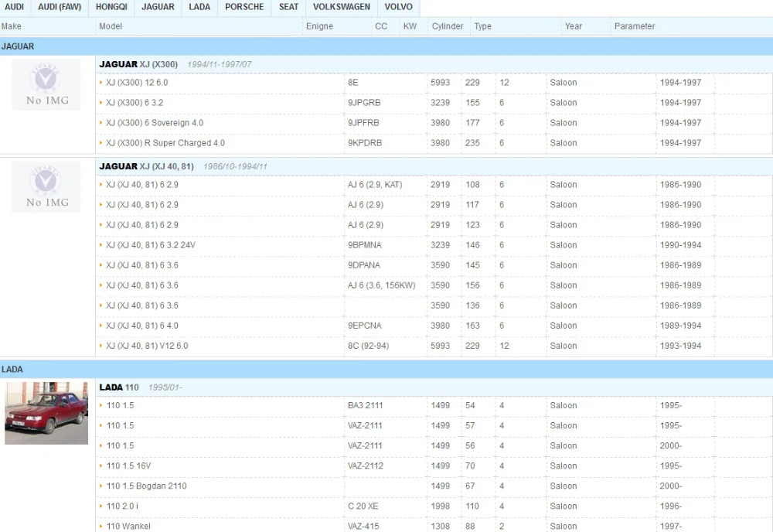773x532 pixels.
Task: Go to the JAGUAR tab
Action: coord(158,7)
